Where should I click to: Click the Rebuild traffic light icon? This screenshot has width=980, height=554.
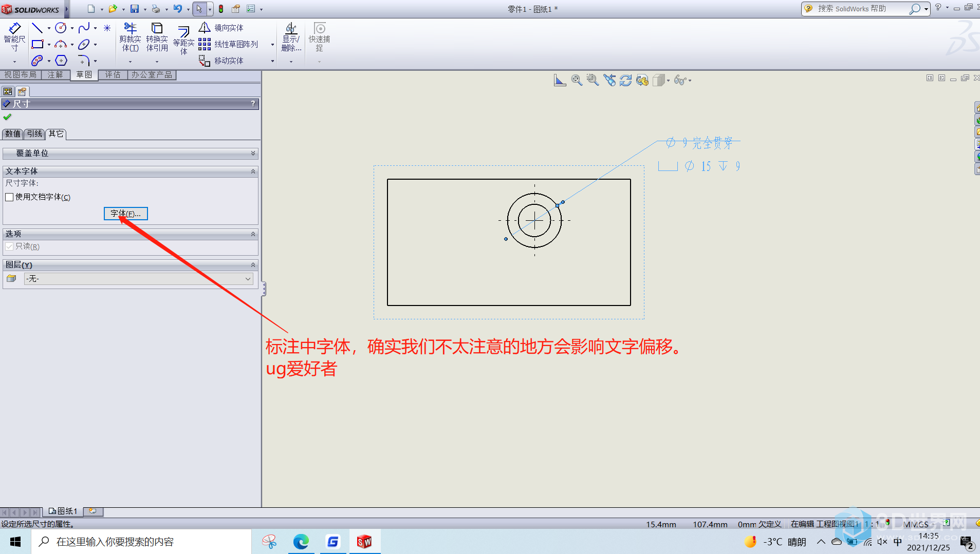[x=221, y=9]
